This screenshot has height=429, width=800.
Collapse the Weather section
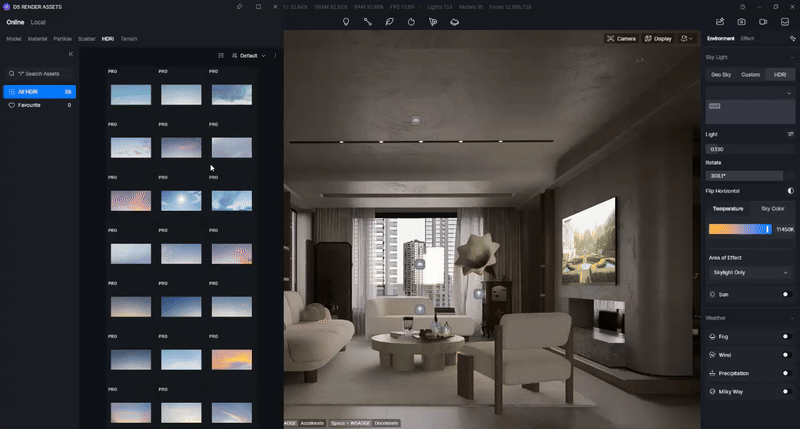792,318
